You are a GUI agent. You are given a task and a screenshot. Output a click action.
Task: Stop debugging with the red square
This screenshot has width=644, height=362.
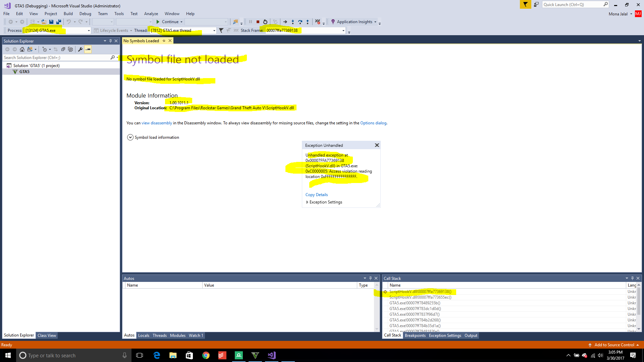coord(258,22)
